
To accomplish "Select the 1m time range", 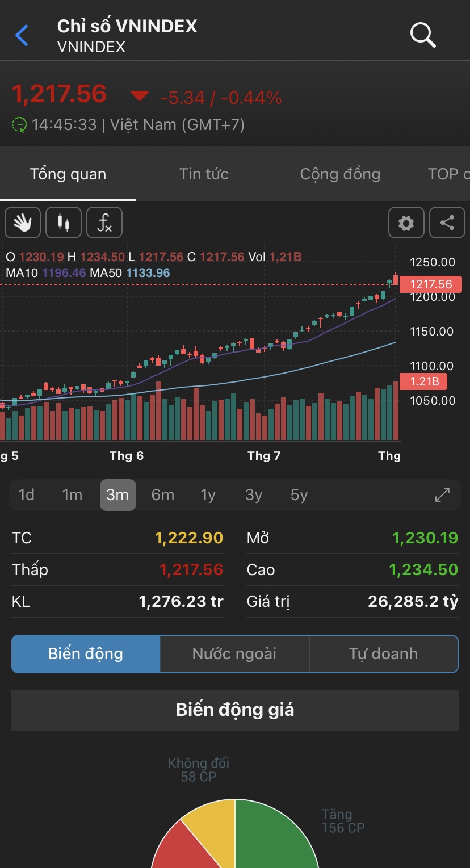I will click(72, 495).
